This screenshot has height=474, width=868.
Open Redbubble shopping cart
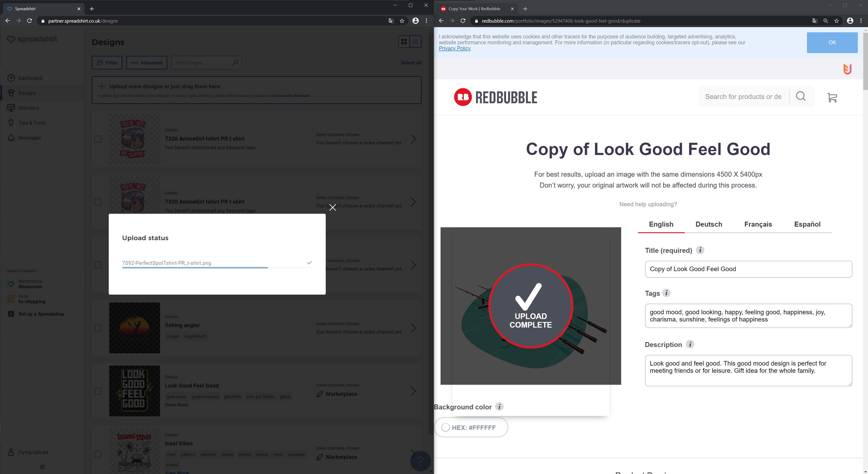click(832, 97)
